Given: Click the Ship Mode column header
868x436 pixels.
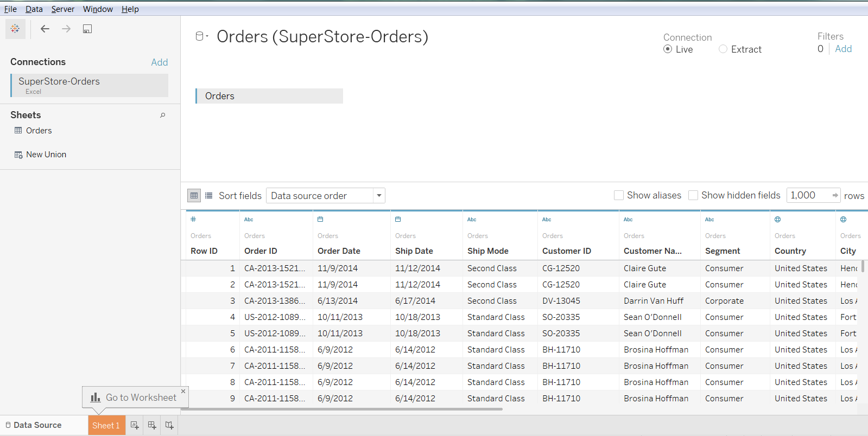Looking at the screenshot, I should 488,251.
